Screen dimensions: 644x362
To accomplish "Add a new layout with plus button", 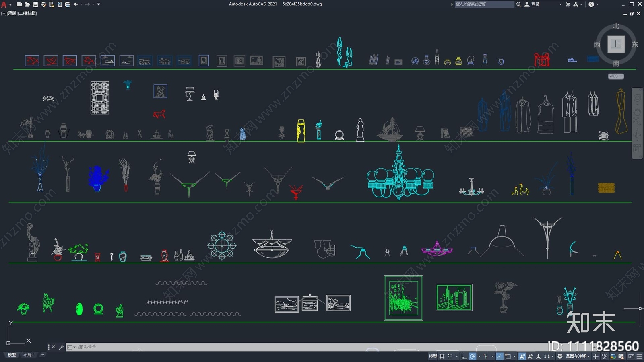I will point(43,355).
